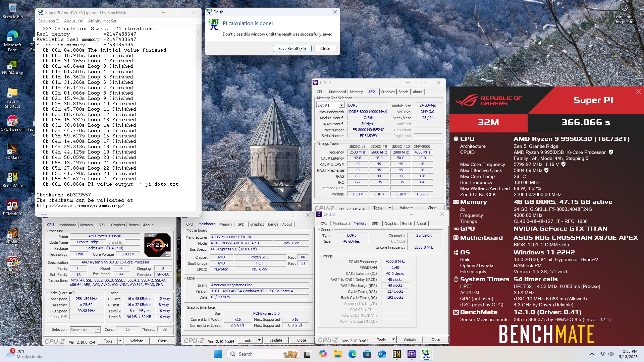644x362 pixels.
Task: Open the About...(A) menu in Super PI
Action: coord(73,21)
